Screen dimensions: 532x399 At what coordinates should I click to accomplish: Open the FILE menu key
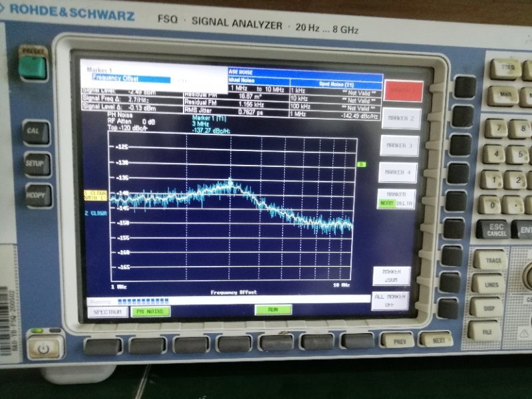click(x=484, y=331)
